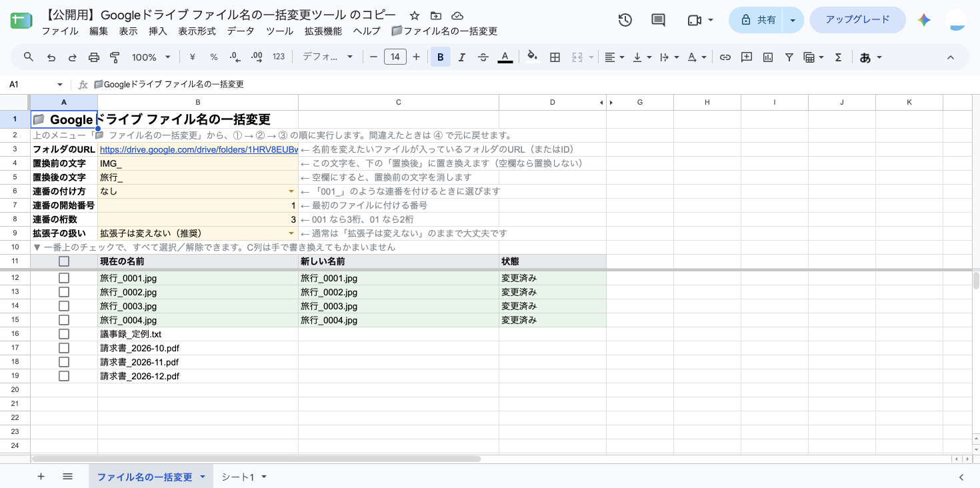Apply strikethrough formatting

(x=483, y=57)
